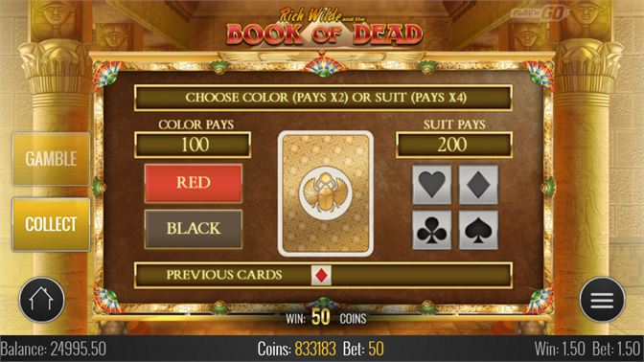Screen dimensions: 644x362
Task: Pick the hearts suit icon
Action: [x=431, y=185]
